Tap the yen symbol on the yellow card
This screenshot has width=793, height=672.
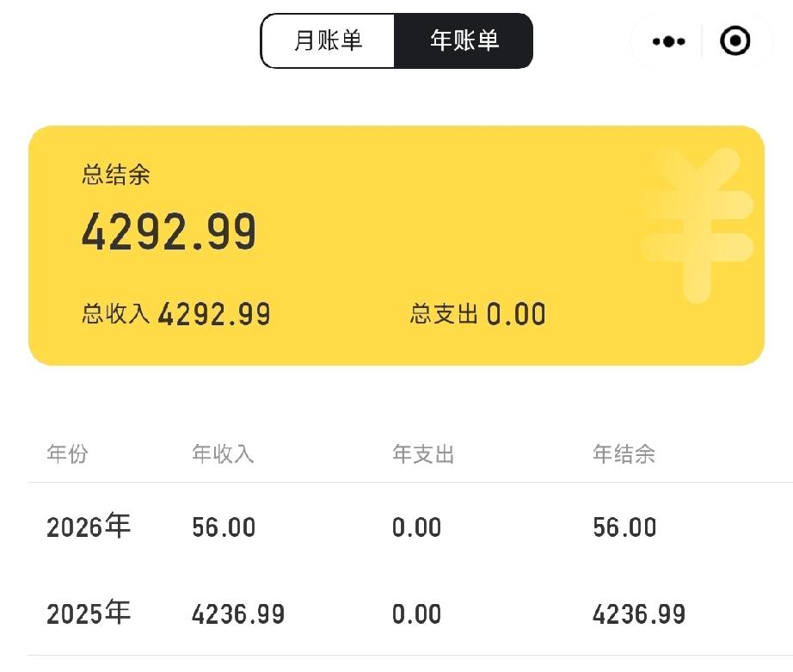point(698,225)
